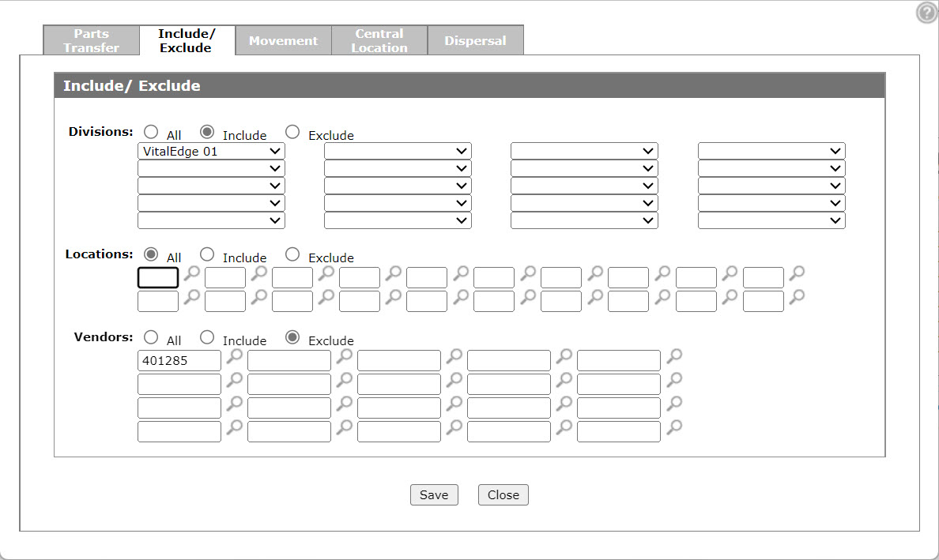Search icon after last field, Vendors first row
This screenshot has width=939, height=560.
pyautogui.click(x=674, y=356)
